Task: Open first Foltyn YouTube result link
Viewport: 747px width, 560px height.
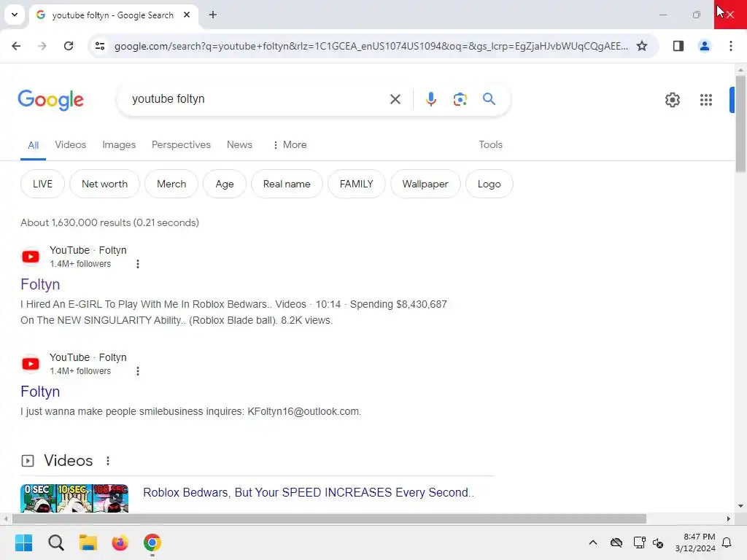Action: coord(40,284)
